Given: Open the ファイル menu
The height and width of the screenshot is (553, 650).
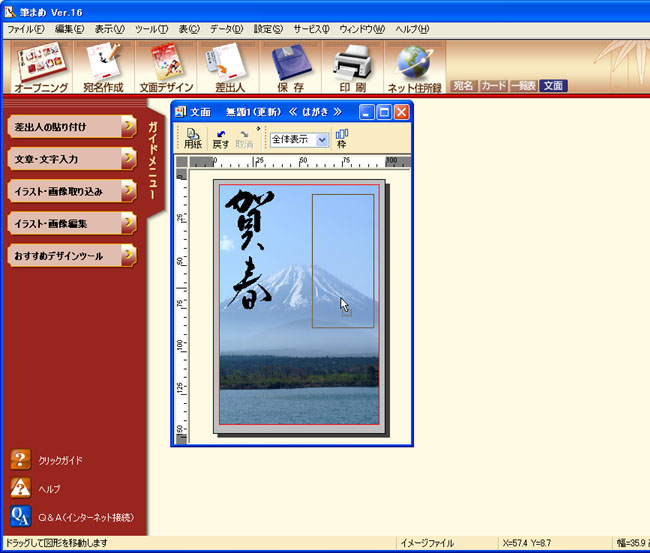Looking at the screenshot, I should point(25,29).
